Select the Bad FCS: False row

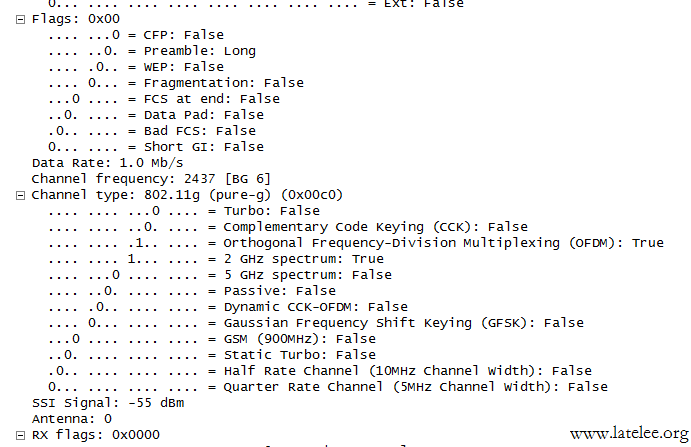coord(152,131)
